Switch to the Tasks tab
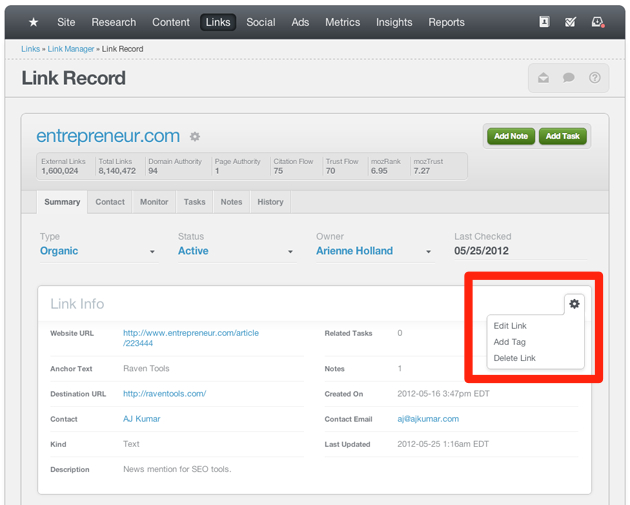 tap(194, 202)
